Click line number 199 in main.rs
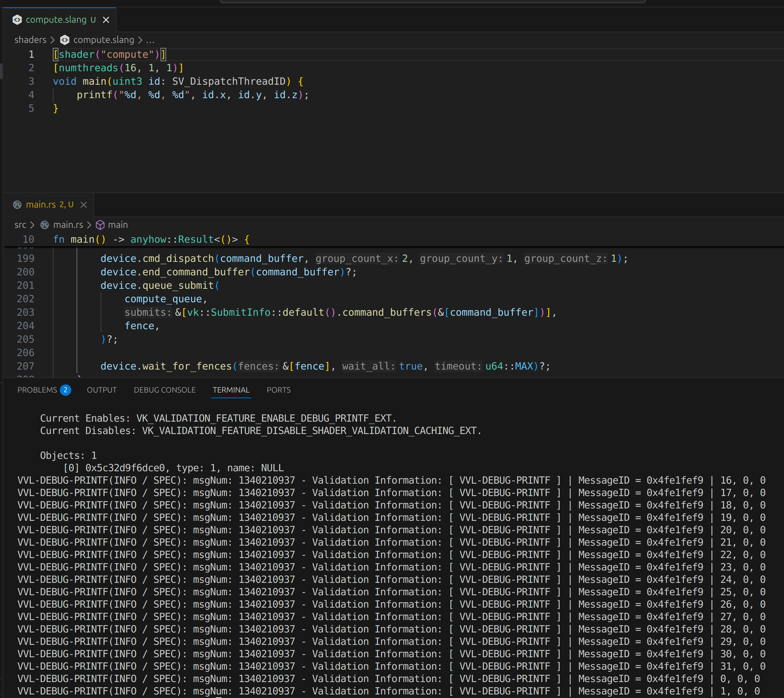The image size is (784, 698). (x=26, y=259)
